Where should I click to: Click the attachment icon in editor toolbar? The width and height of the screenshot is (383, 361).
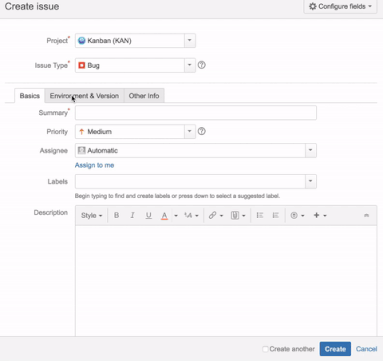tap(235, 215)
